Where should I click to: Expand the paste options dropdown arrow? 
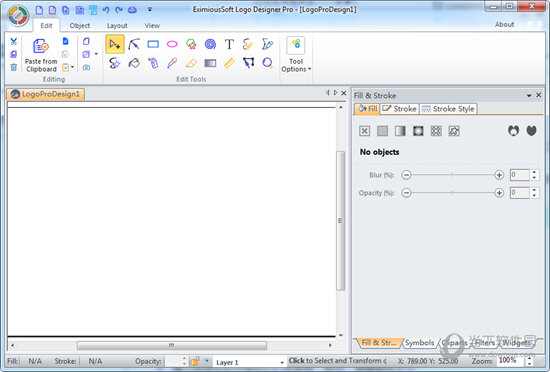pyautogui.click(x=72, y=67)
